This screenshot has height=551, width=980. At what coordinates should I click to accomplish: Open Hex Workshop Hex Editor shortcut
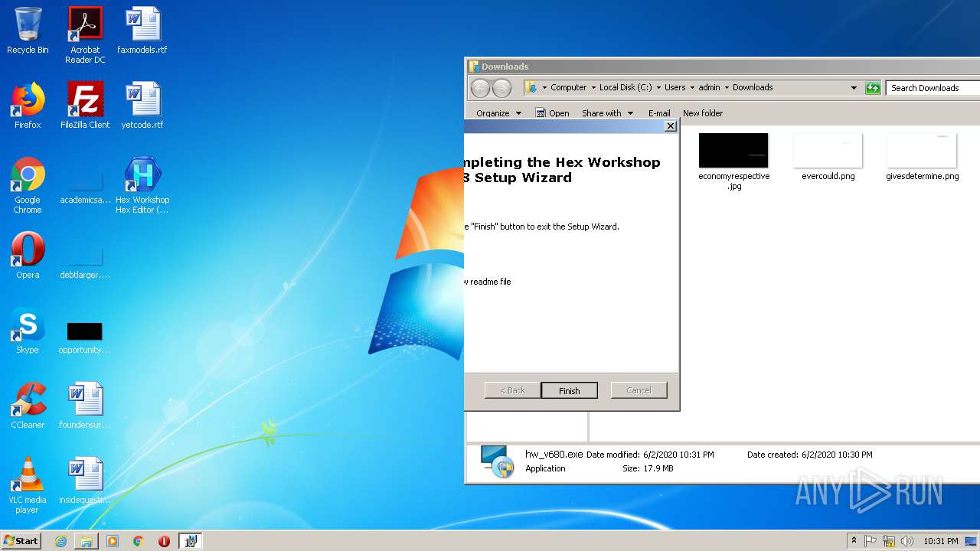tap(142, 185)
